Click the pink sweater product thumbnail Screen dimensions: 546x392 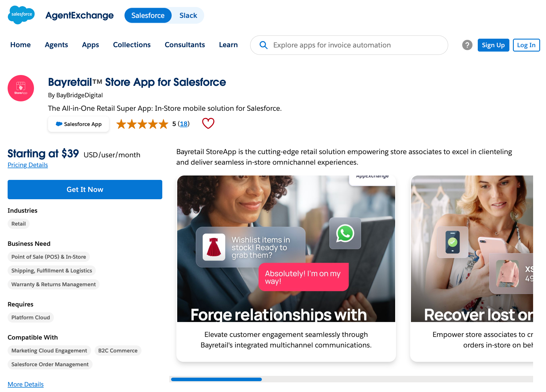tap(507, 274)
